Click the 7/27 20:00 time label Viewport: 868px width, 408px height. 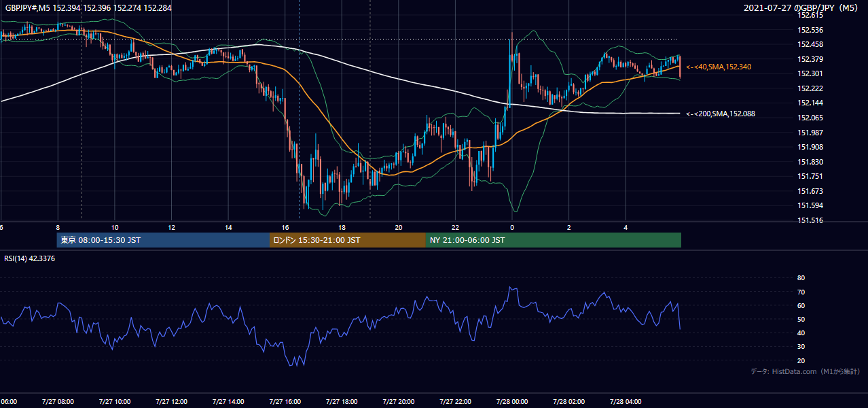tap(399, 402)
